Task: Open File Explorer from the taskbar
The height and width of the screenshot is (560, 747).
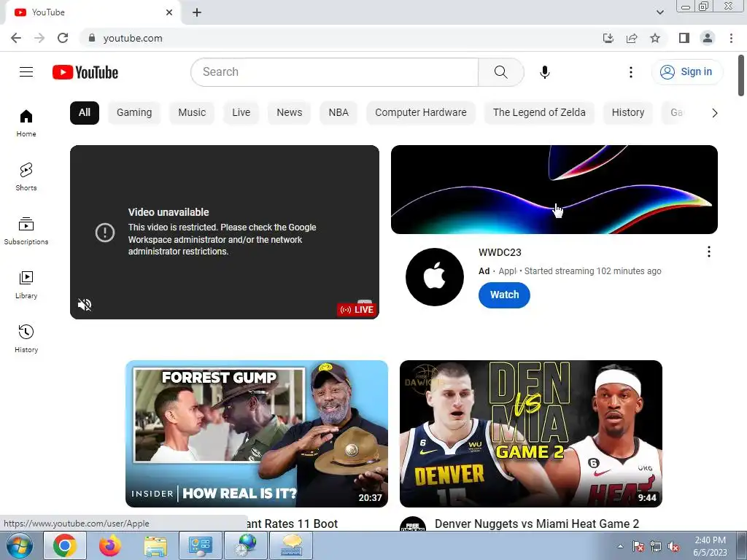Action: (155, 545)
